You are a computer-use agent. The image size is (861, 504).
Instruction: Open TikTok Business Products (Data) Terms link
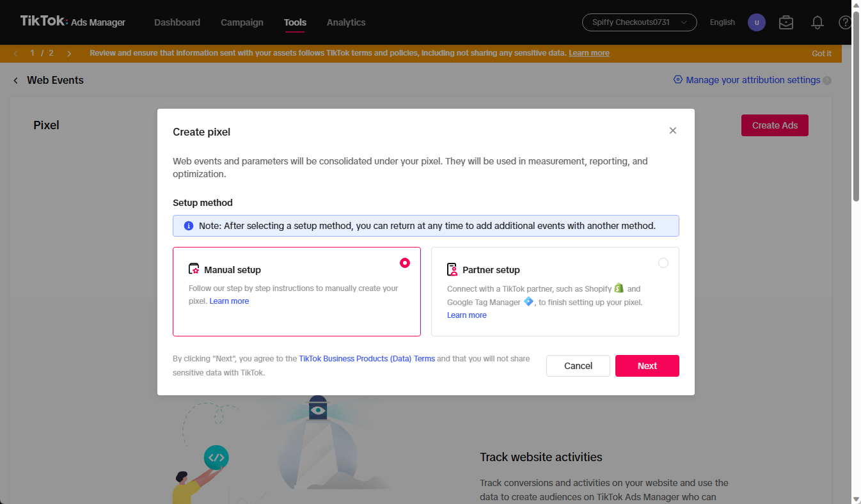[x=367, y=359]
